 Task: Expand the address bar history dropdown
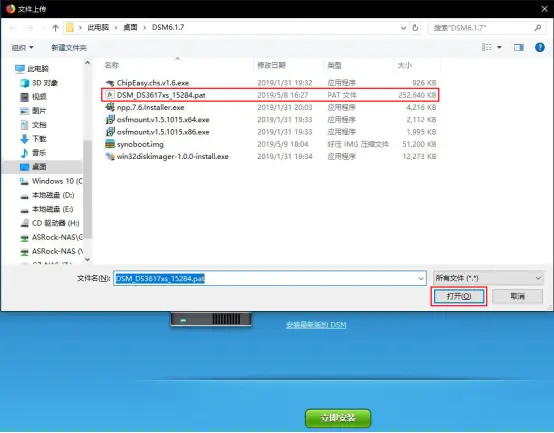tap(403, 28)
